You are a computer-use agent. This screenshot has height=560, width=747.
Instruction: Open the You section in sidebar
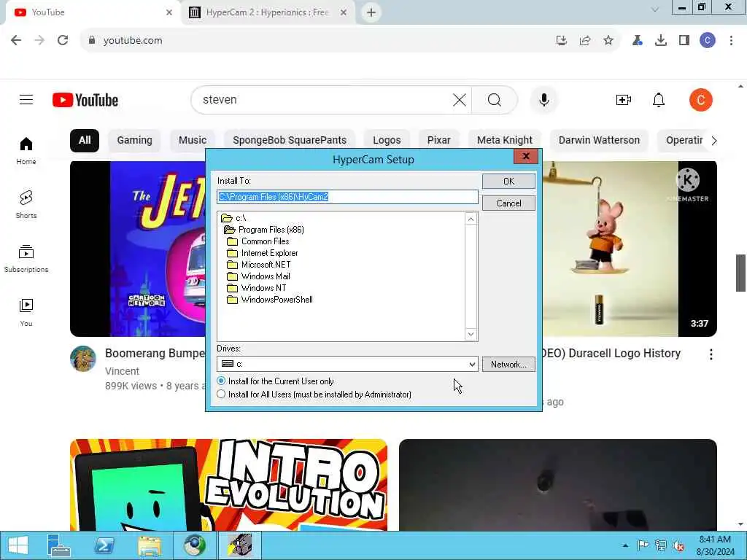pyautogui.click(x=26, y=312)
